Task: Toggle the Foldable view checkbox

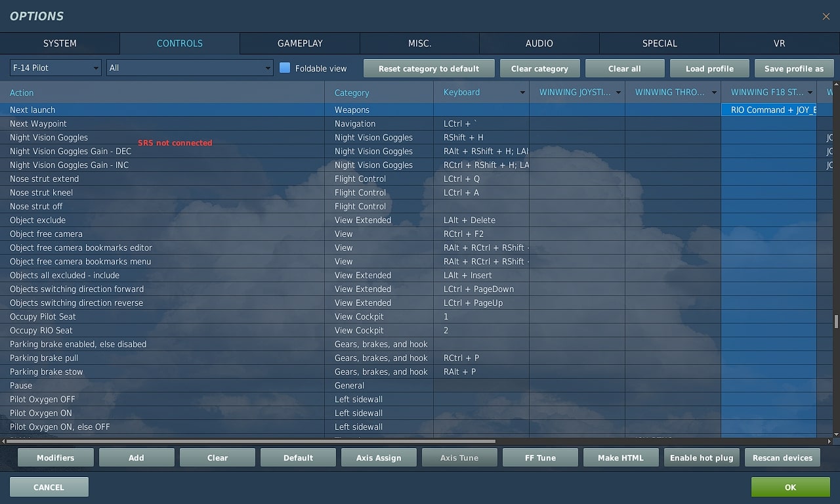Action: point(285,68)
